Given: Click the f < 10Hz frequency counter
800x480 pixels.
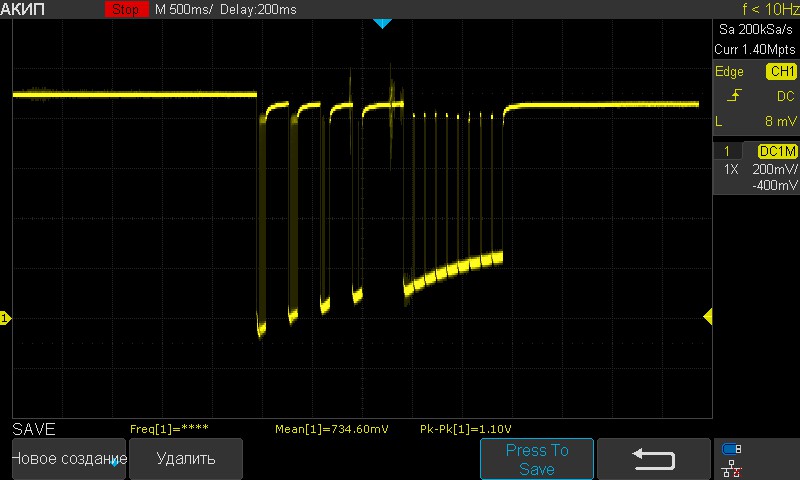Looking at the screenshot, I should [x=770, y=9].
